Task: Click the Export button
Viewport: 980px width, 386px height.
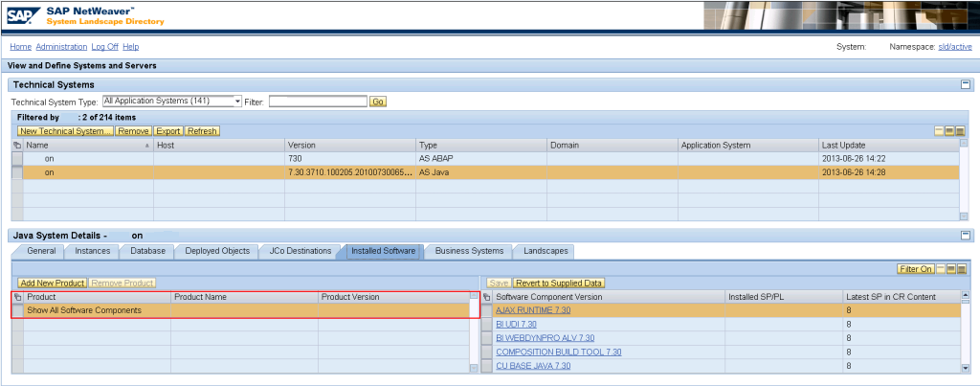Action: click(x=168, y=131)
